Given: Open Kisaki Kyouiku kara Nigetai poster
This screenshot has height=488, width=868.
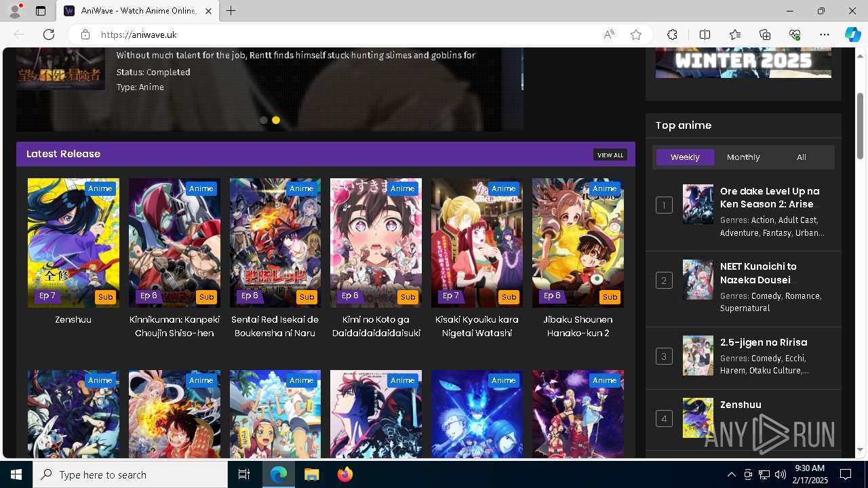Looking at the screenshot, I should (477, 243).
